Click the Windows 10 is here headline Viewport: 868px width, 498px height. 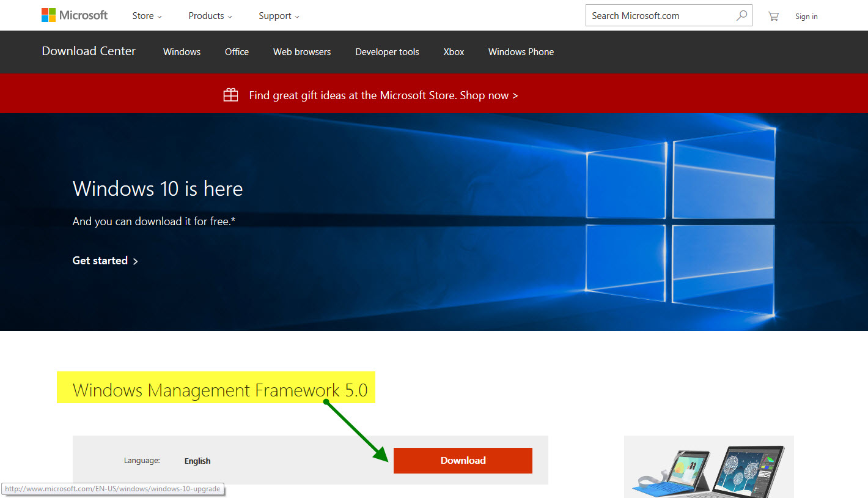[158, 188]
